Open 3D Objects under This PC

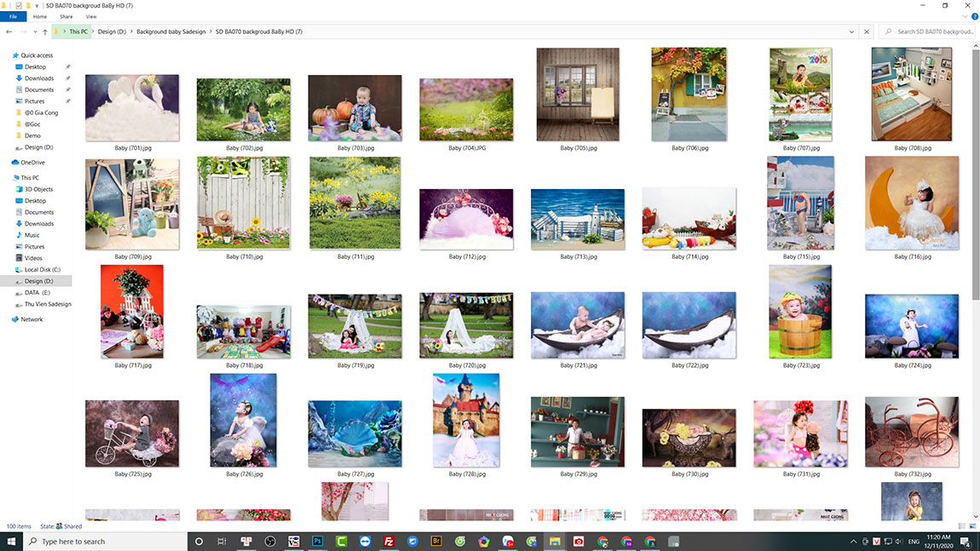(38, 189)
